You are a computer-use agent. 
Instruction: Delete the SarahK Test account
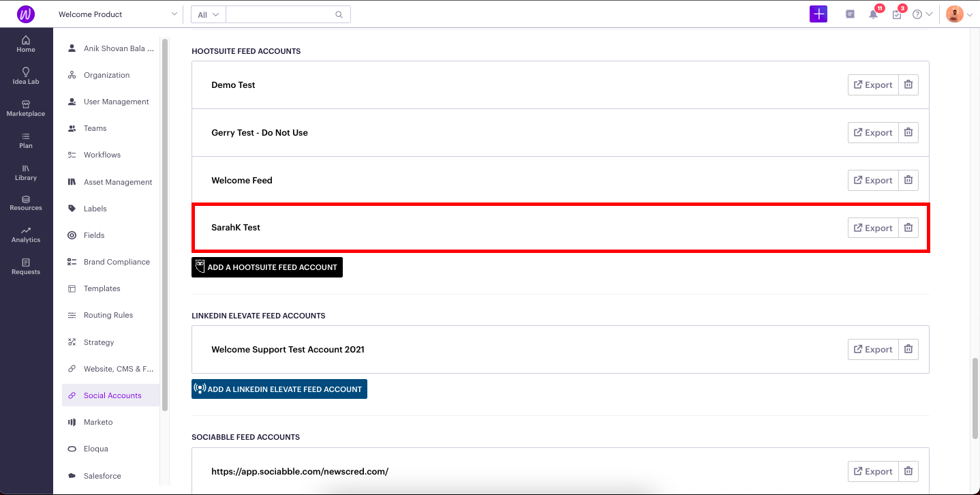(x=908, y=228)
